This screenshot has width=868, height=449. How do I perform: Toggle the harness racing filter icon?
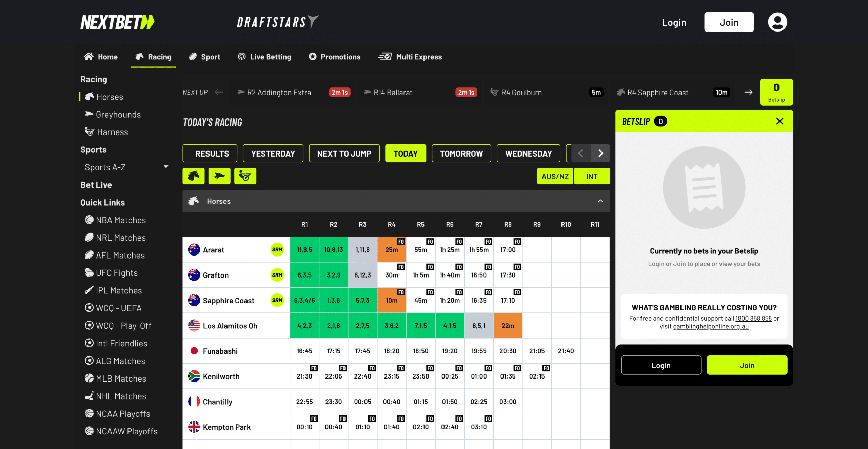point(245,176)
